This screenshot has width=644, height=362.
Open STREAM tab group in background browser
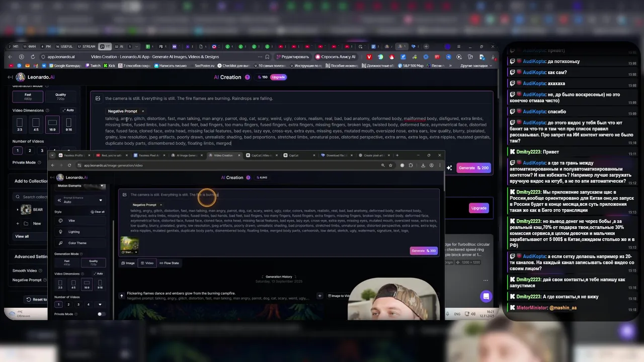click(87, 47)
